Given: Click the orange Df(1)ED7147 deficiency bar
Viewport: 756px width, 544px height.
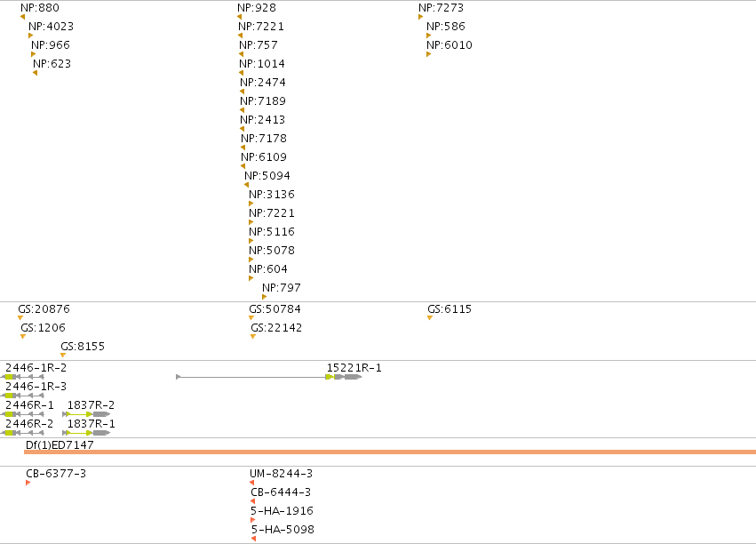Looking at the screenshot, I should tap(390, 452).
